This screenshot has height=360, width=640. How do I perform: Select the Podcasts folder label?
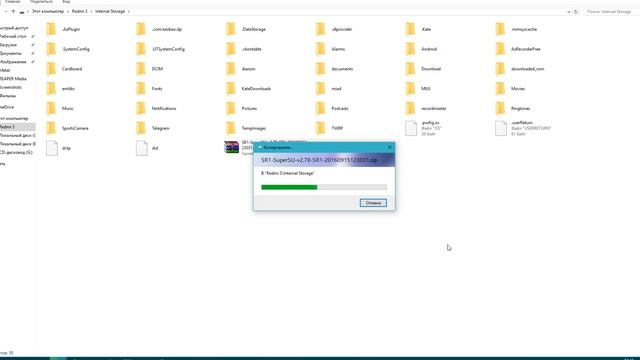point(340,109)
